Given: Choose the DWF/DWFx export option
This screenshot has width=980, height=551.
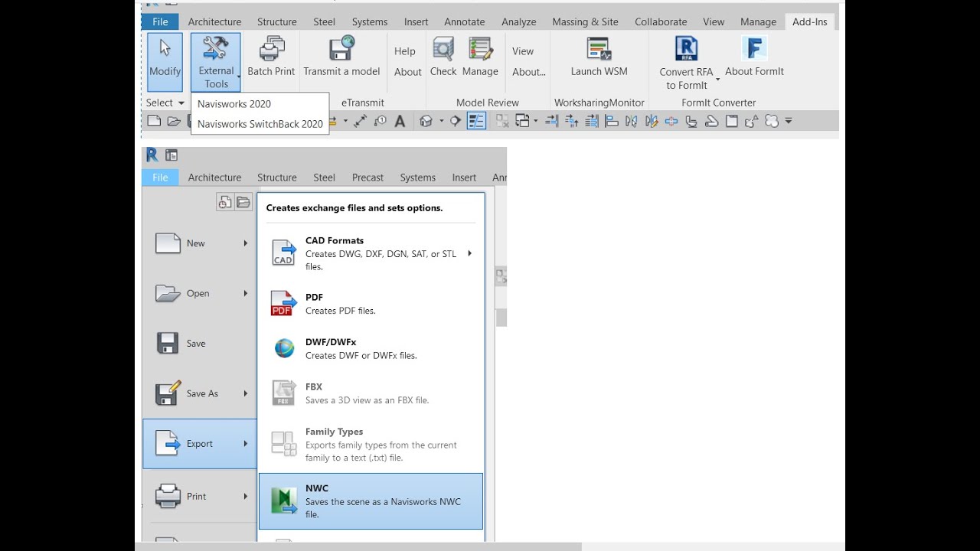Looking at the screenshot, I should coord(371,348).
